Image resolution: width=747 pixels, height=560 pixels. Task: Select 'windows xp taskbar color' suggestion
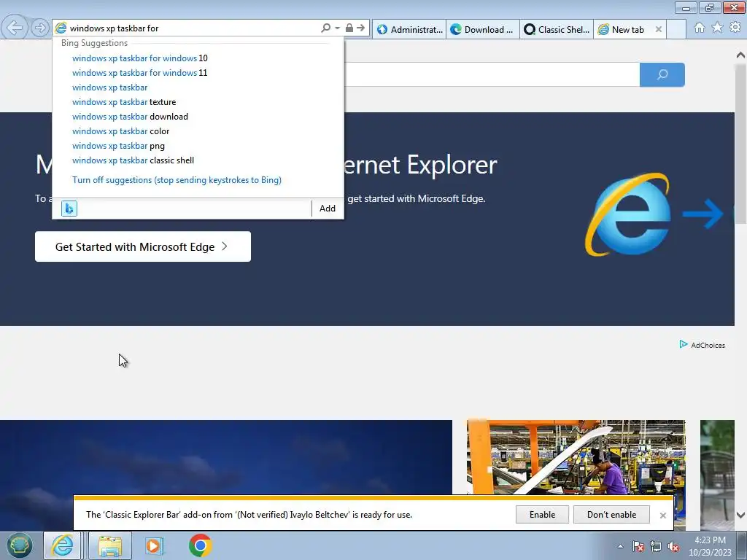point(120,131)
